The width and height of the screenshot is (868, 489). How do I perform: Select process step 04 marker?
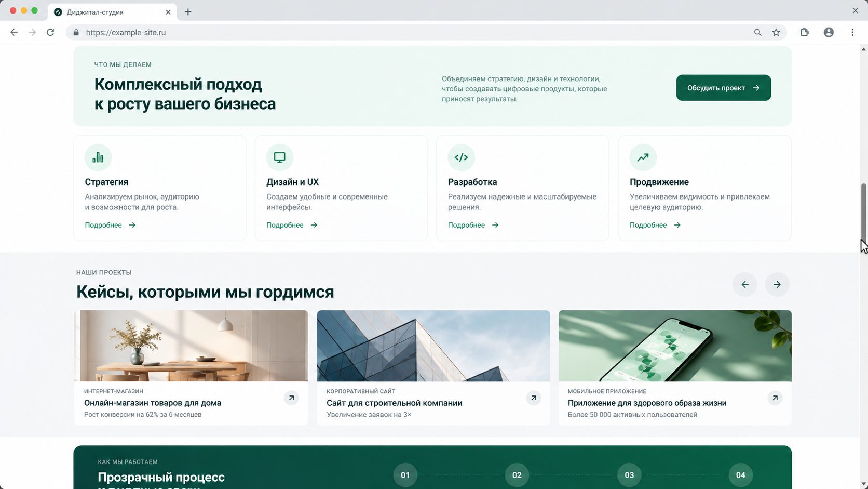tap(741, 475)
